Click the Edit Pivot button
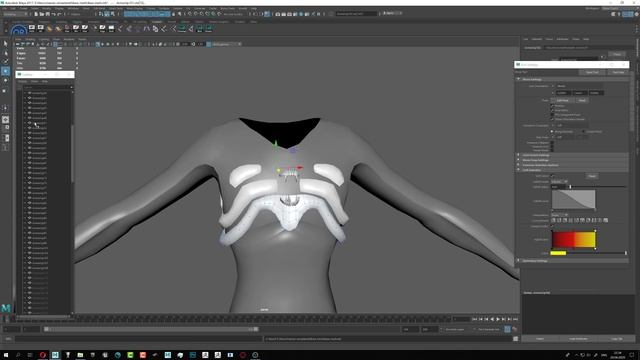This screenshot has width=640, height=360. click(562, 100)
